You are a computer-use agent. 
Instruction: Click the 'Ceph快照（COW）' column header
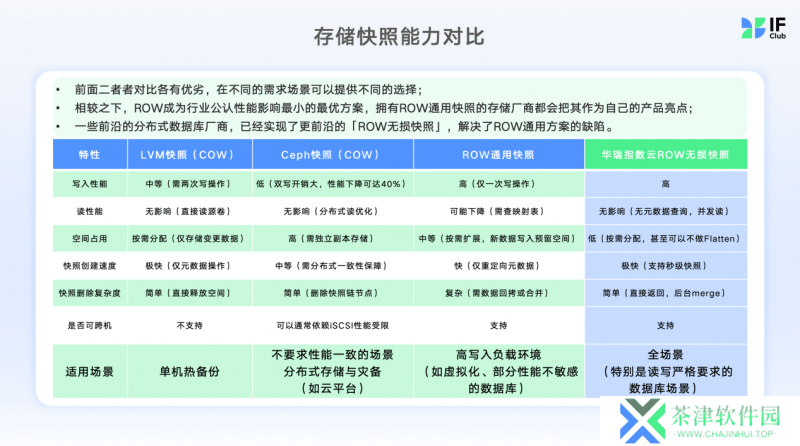pyautogui.click(x=333, y=155)
